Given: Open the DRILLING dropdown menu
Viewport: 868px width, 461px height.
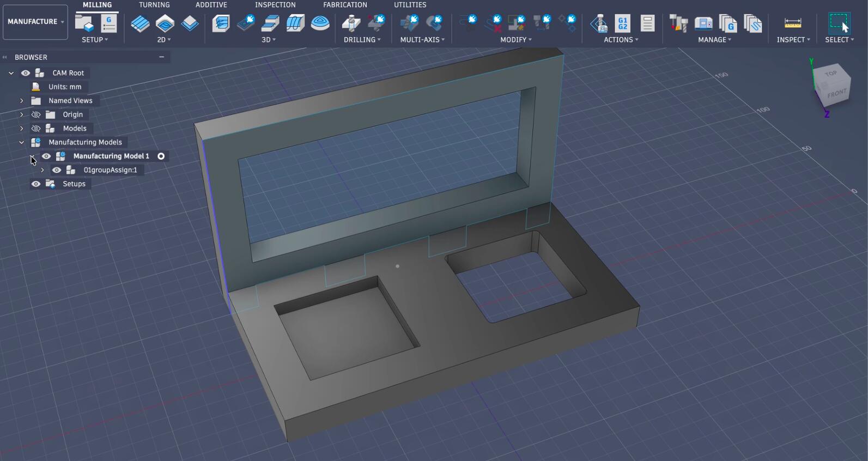Looking at the screenshot, I should (362, 40).
